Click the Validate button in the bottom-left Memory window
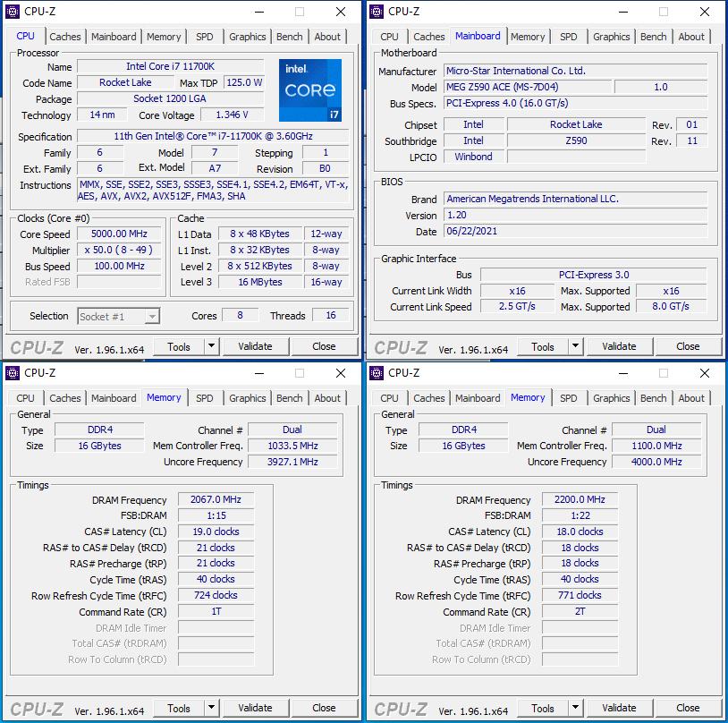Image resolution: width=728 pixels, height=723 pixels. click(256, 708)
